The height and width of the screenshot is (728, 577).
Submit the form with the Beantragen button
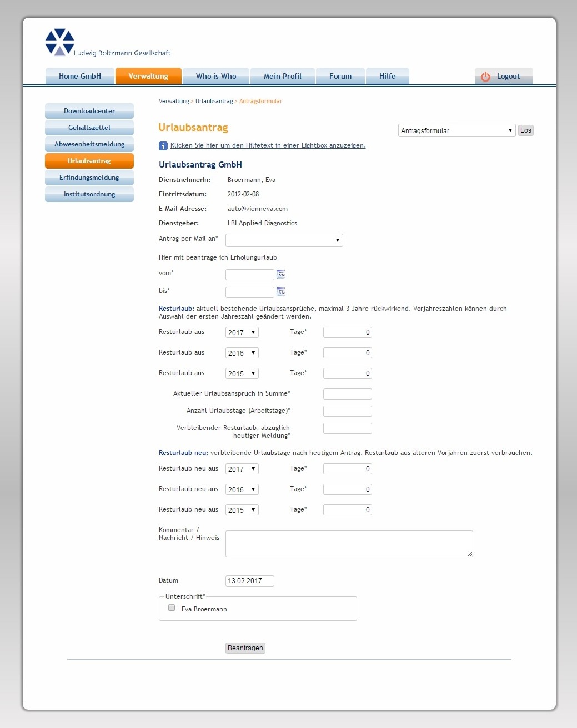245,648
